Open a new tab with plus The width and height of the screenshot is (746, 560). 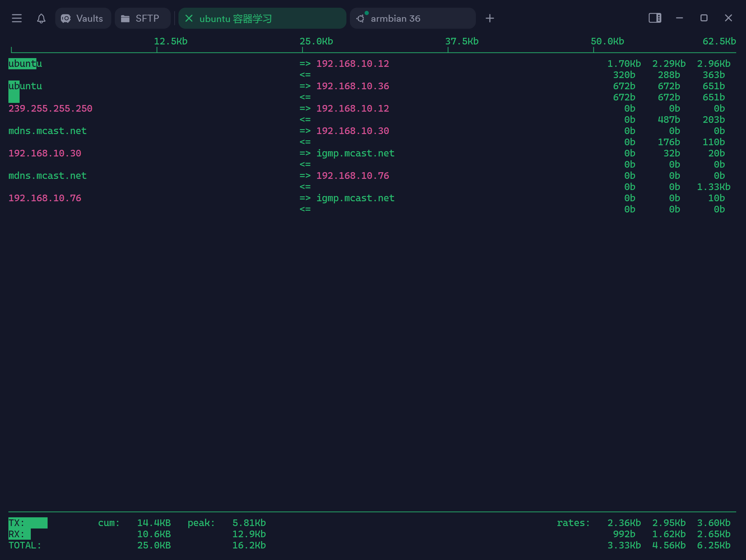point(490,18)
